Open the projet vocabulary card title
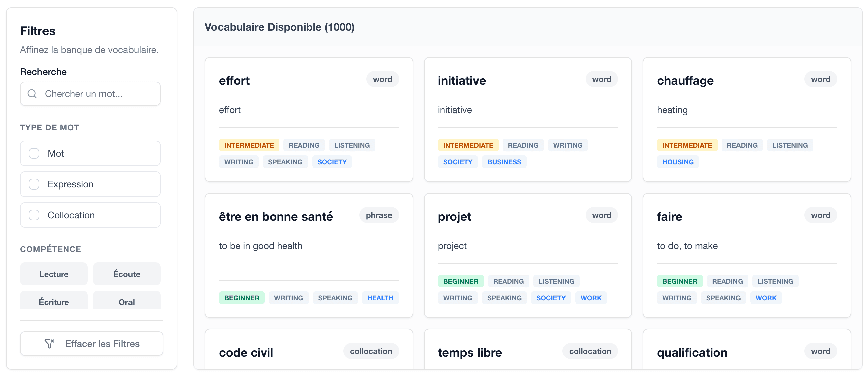This screenshot has height=377, width=868. (454, 217)
